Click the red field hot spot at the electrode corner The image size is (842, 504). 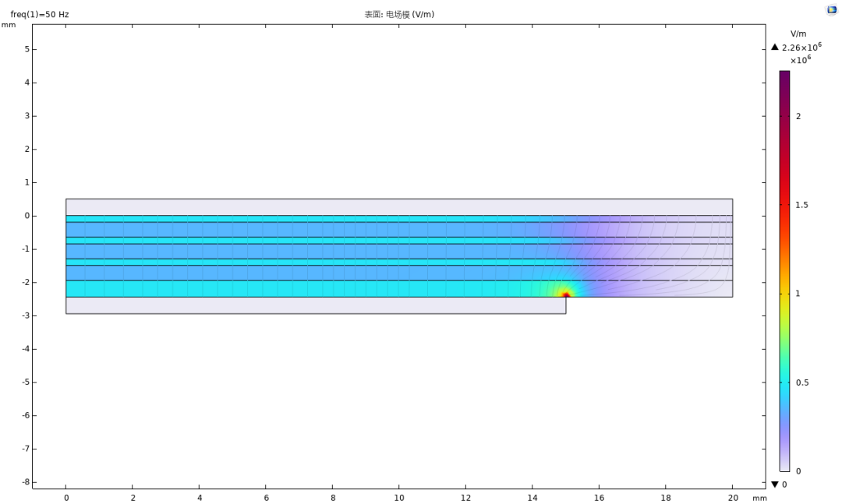click(566, 294)
